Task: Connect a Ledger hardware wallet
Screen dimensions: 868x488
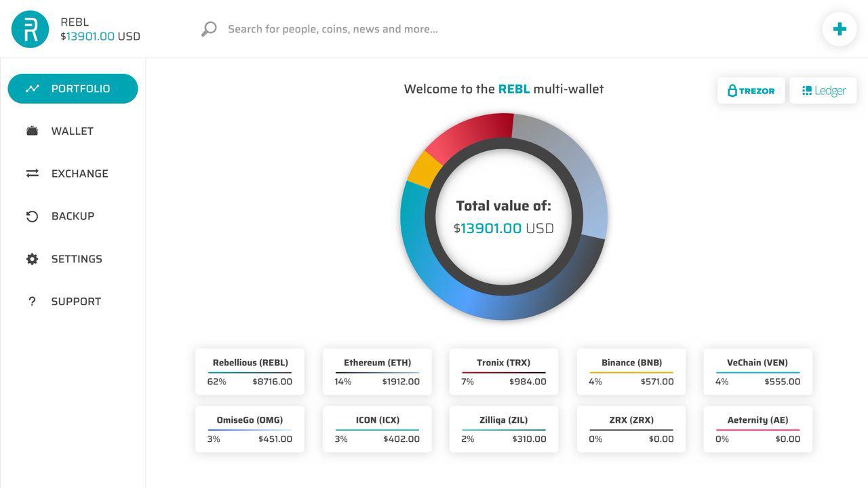Action: tap(823, 91)
